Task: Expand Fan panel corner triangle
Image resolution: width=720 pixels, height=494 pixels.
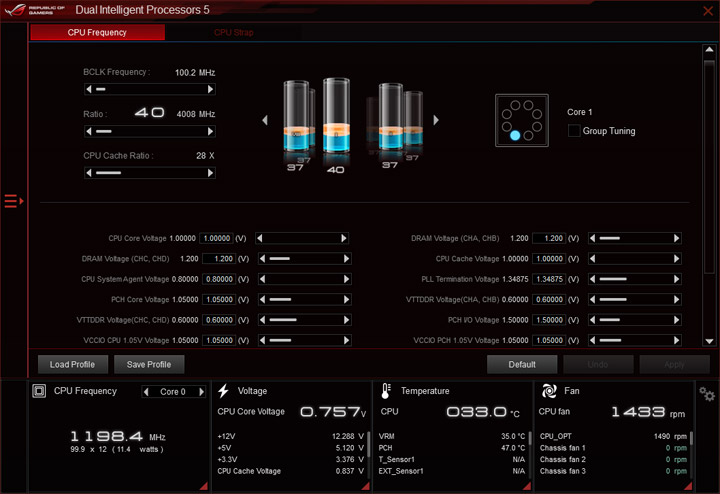Action: coord(688,486)
